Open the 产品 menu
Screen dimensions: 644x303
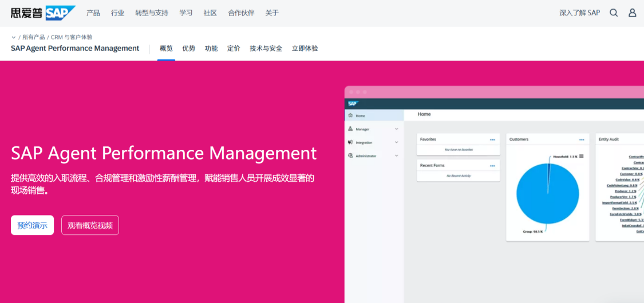tap(93, 13)
